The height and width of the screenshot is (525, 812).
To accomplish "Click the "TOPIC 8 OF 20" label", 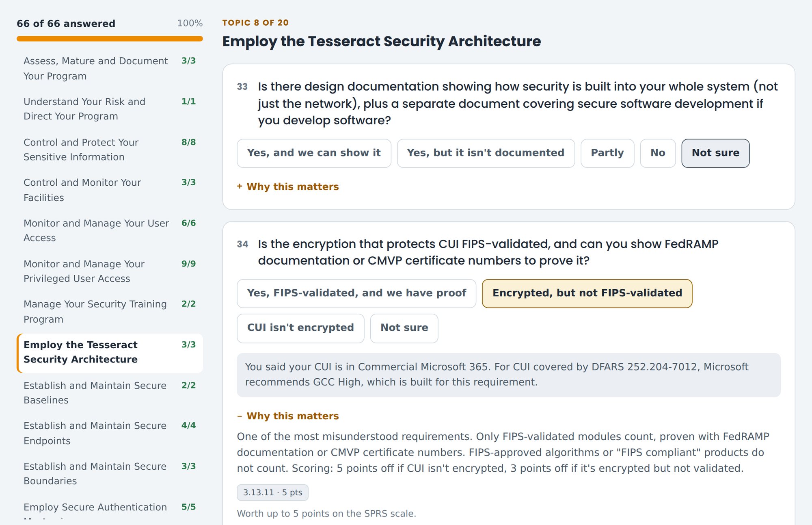I will 255,23.
